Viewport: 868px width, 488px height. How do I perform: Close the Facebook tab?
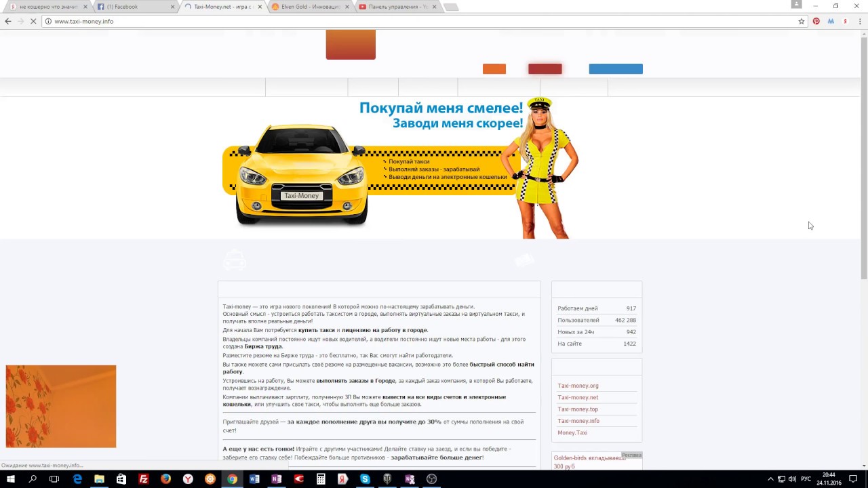pos(172,7)
